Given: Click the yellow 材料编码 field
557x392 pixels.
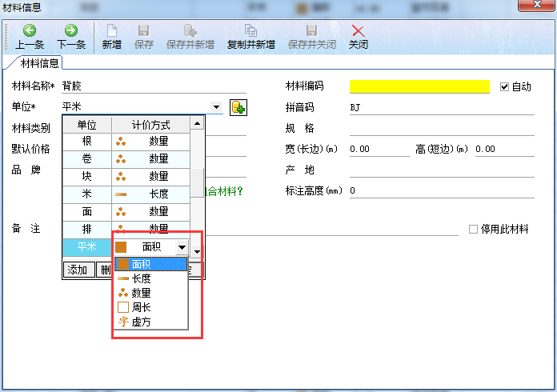Looking at the screenshot, I should click(419, 86).
